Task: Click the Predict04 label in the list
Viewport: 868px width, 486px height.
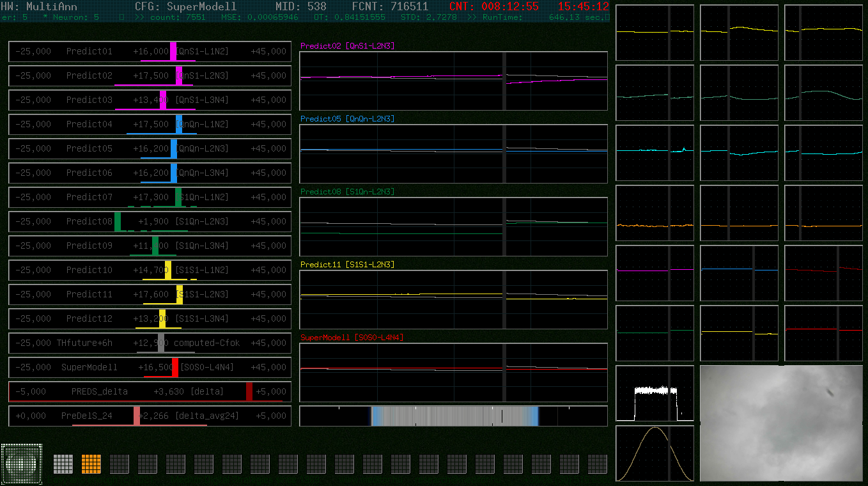Action: (x=89, y=124)
